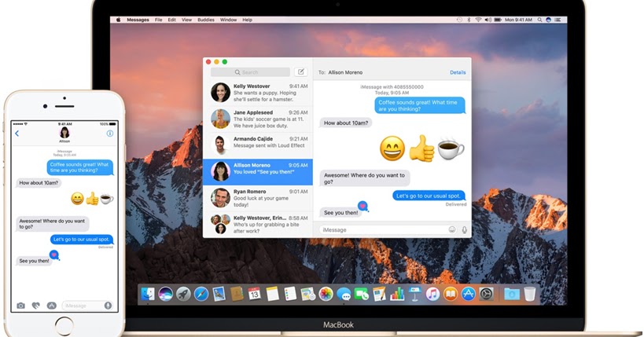Viewport: 644px width, 337px height.
Task: Open the Help menu
Action: point(247,20)
